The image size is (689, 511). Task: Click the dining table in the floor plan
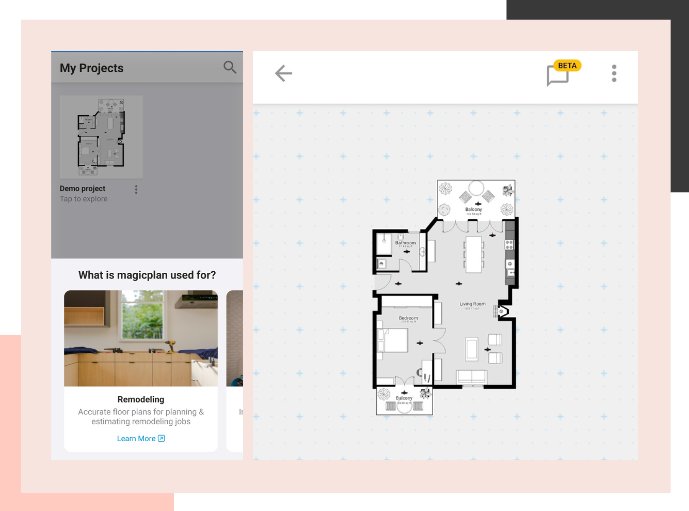[x=474, y=254]
